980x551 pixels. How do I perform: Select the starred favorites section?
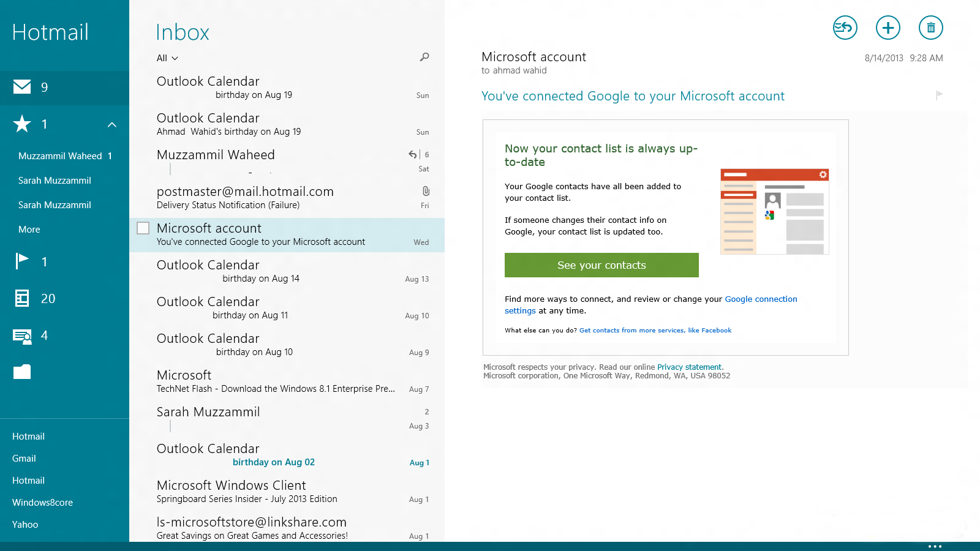pos(22,124)
